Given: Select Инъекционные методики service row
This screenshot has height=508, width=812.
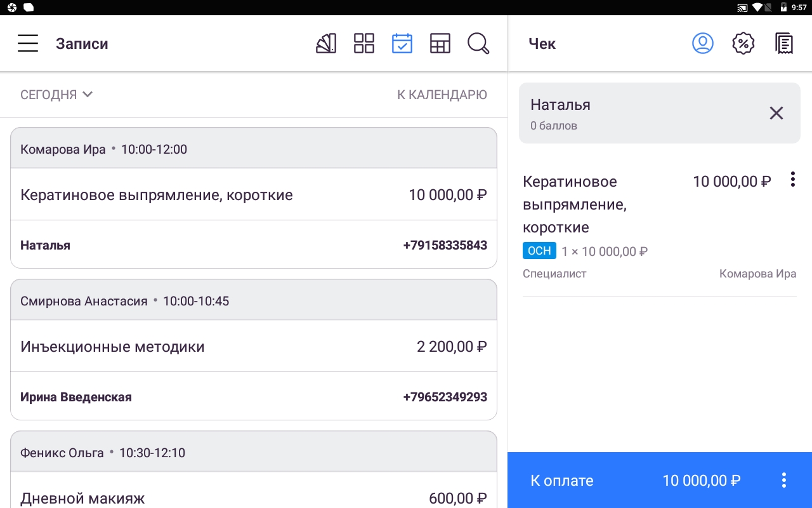Looking at the screenshot, I should pos(254,346).
